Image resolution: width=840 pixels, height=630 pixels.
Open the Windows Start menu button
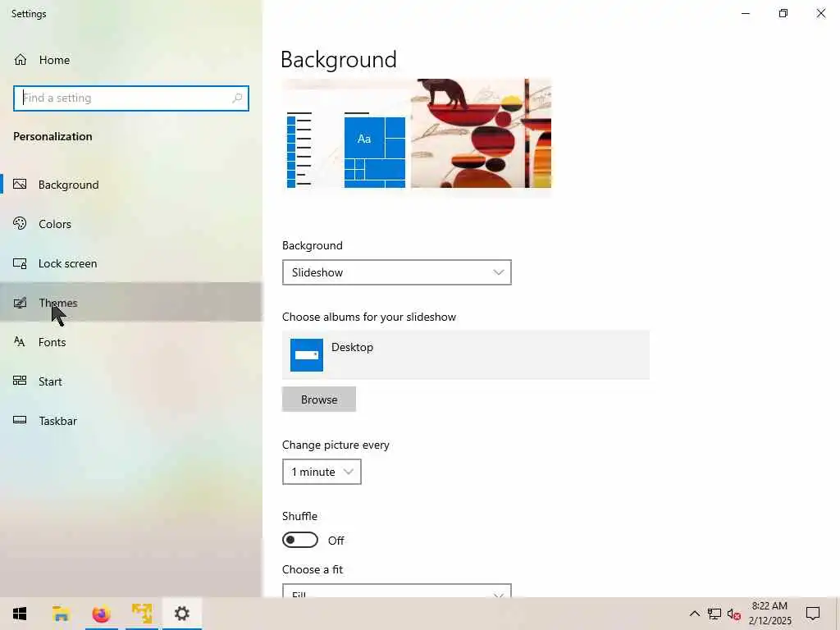(x=20, y=614)
